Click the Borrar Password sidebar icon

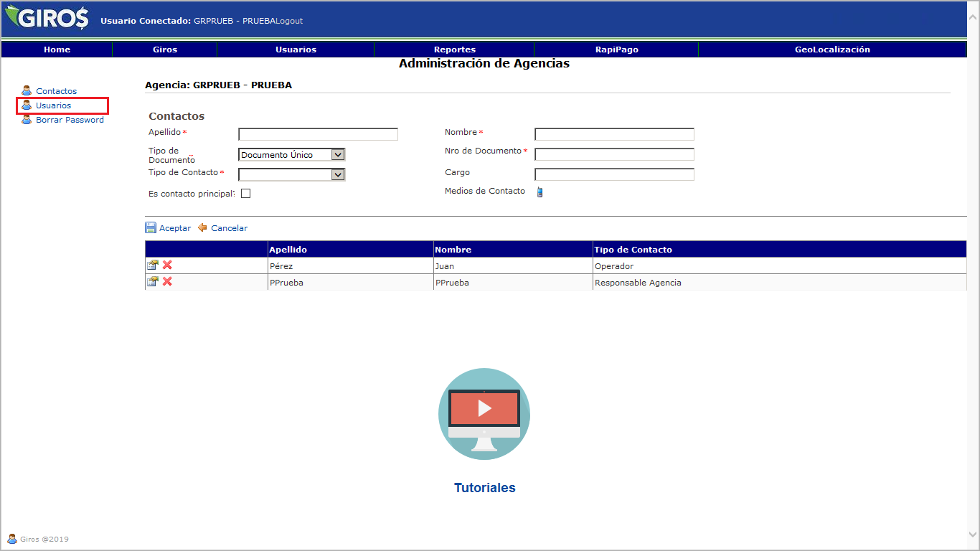pyautogui.click(x=27, y=119)
